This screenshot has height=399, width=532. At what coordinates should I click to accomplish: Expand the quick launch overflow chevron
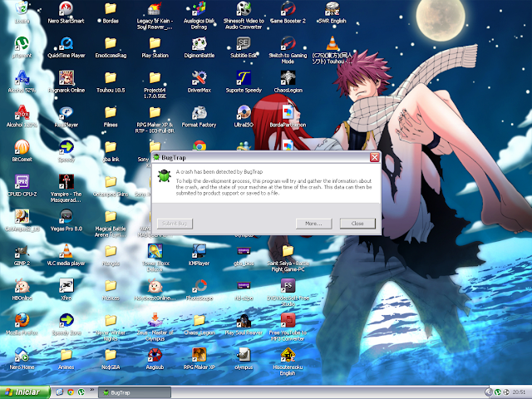92,390
